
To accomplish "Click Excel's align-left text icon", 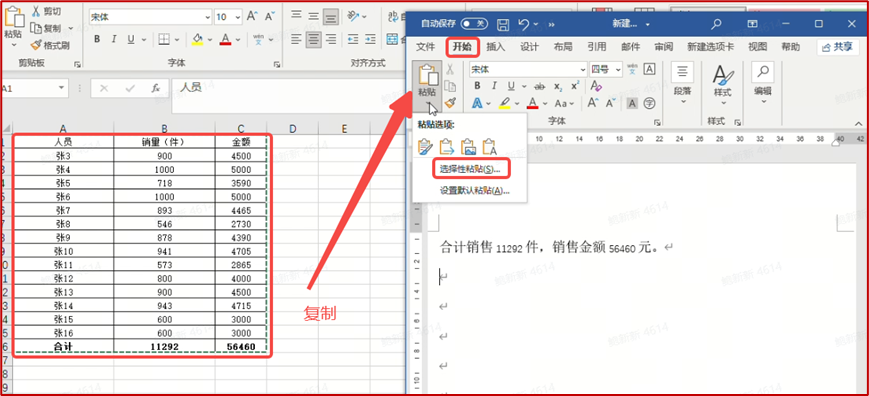I will (297, 39).
